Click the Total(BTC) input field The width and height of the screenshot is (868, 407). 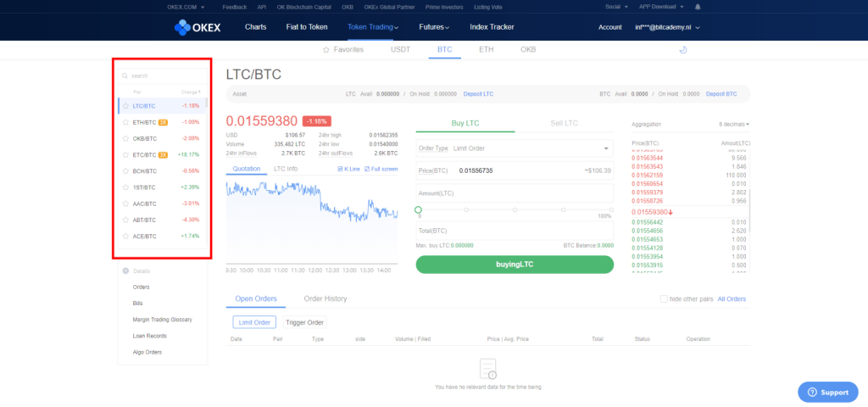pyautogui.click(x=515, y=231)
